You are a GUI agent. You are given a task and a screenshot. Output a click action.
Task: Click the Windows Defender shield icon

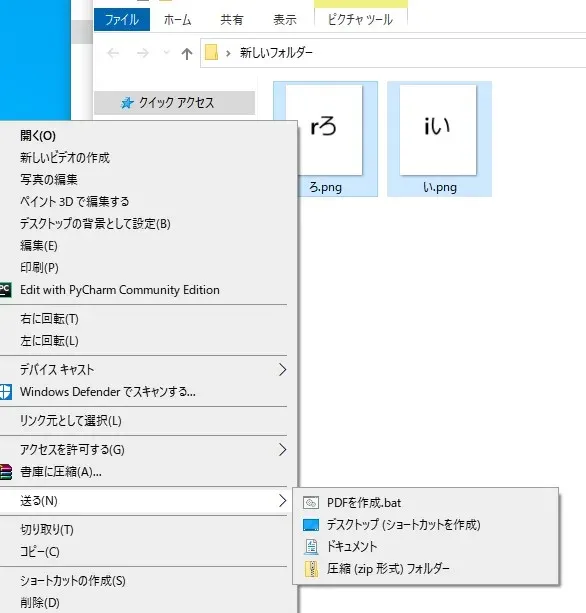[5, 392]
